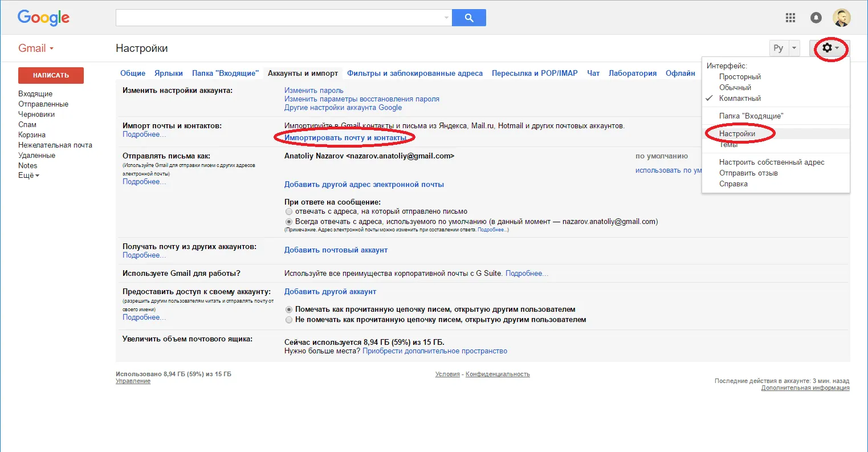Toggle the Ру input tools button
The image size is (868, 452).
pos(779,48)
